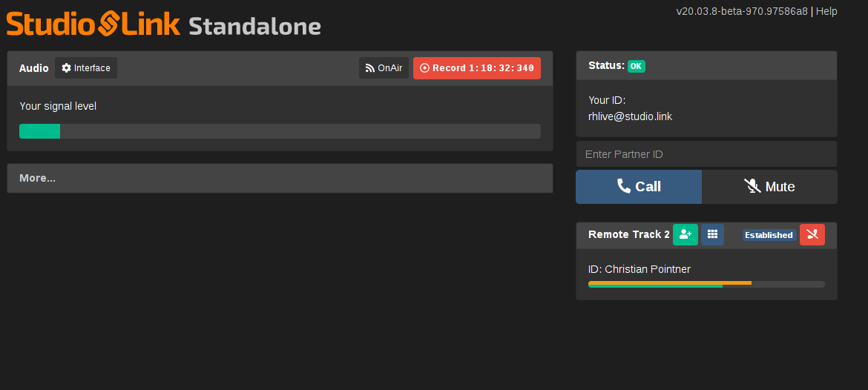Click the Established call status badge
The width and height of the screenshot is (868, 390).
[769, 235]
